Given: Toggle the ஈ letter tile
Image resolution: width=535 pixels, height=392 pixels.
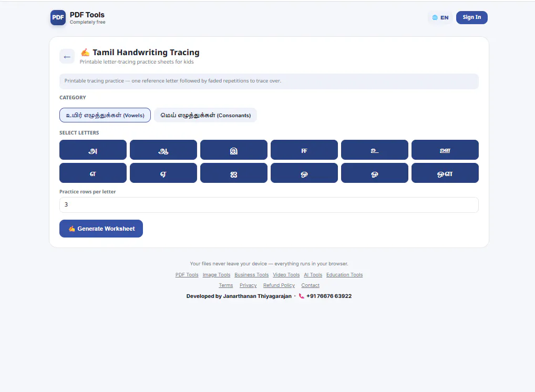Looking at the screenshot, I should click(x=304, y=150).
